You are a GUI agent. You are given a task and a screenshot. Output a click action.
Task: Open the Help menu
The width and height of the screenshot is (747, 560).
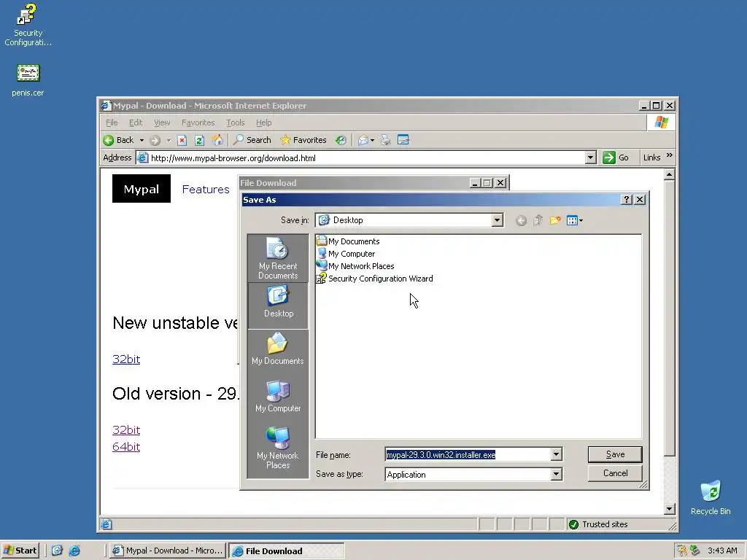(263, 122)
